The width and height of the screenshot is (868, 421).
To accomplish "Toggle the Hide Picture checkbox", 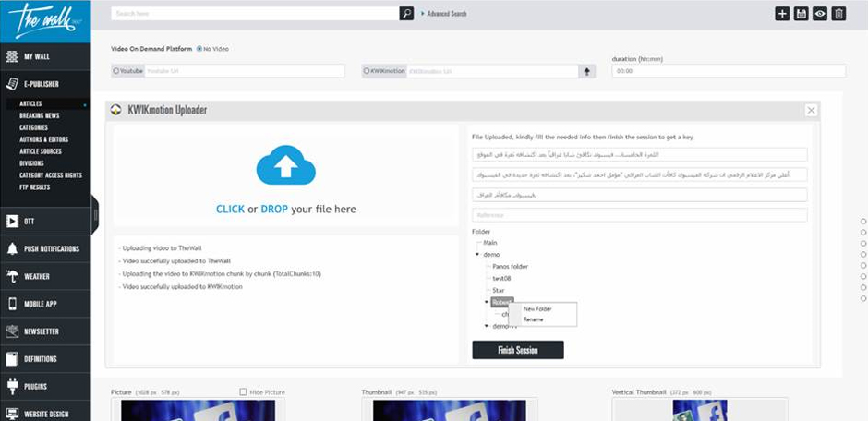I will click(x=243, y=391).
